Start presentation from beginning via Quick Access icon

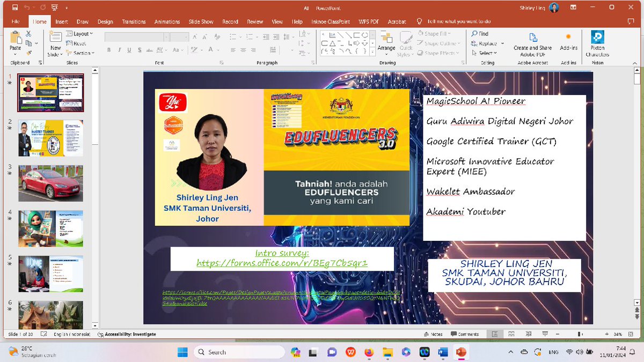56,8
